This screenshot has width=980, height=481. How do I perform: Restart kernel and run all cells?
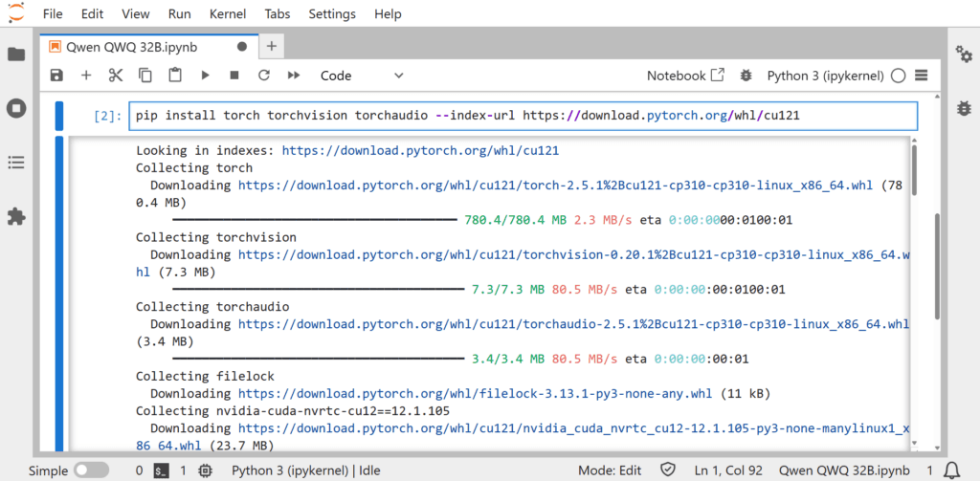point(295,76)
